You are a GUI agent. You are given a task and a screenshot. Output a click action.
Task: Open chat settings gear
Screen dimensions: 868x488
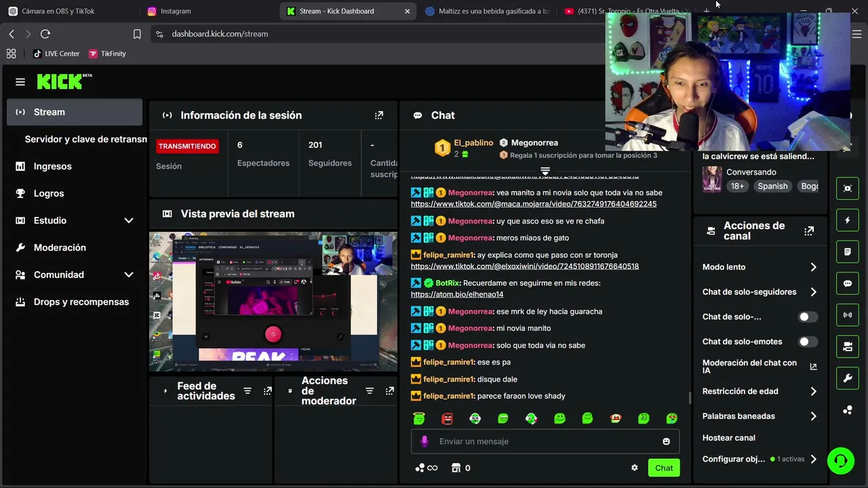(635, 468)
